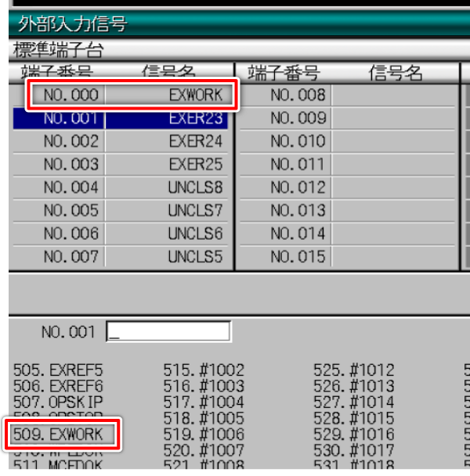Choose the terminal NO.005 row

coord(70,211)
